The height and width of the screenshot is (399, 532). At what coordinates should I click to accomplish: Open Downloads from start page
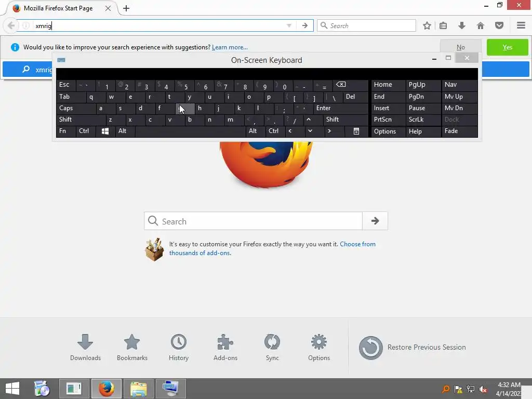(x=85, y=348)
